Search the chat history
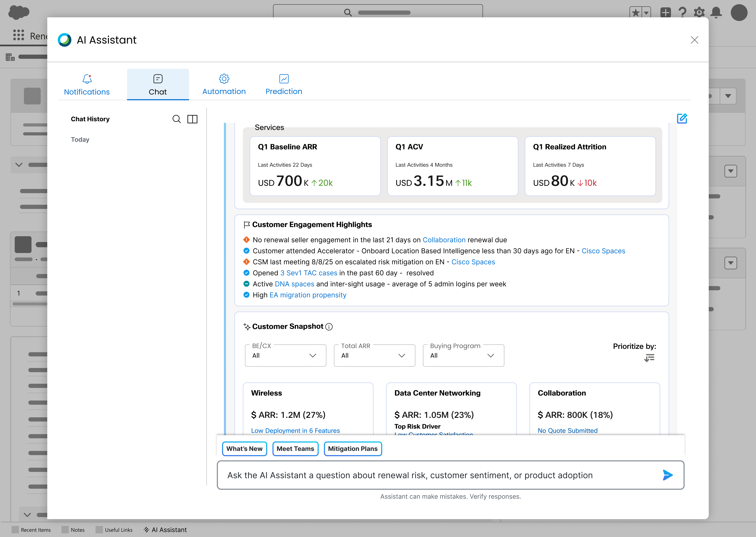 tap(177, 119)
